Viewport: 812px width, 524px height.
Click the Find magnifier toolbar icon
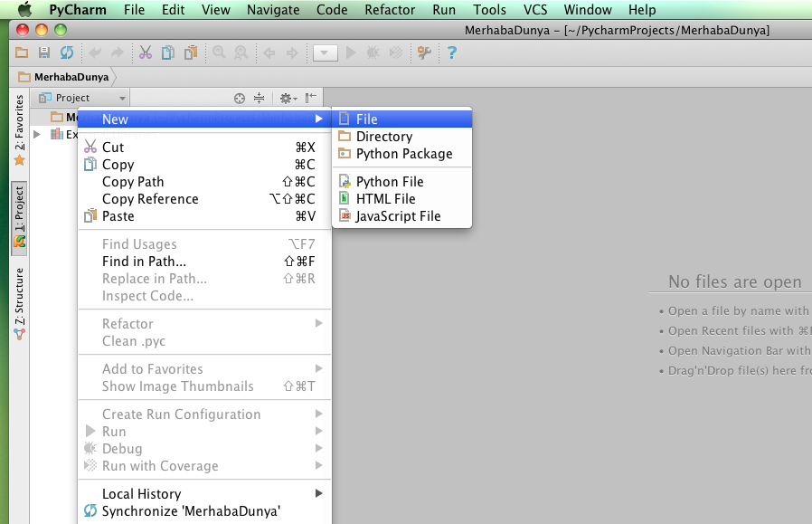pyautogui.click(x=219, y=52)
